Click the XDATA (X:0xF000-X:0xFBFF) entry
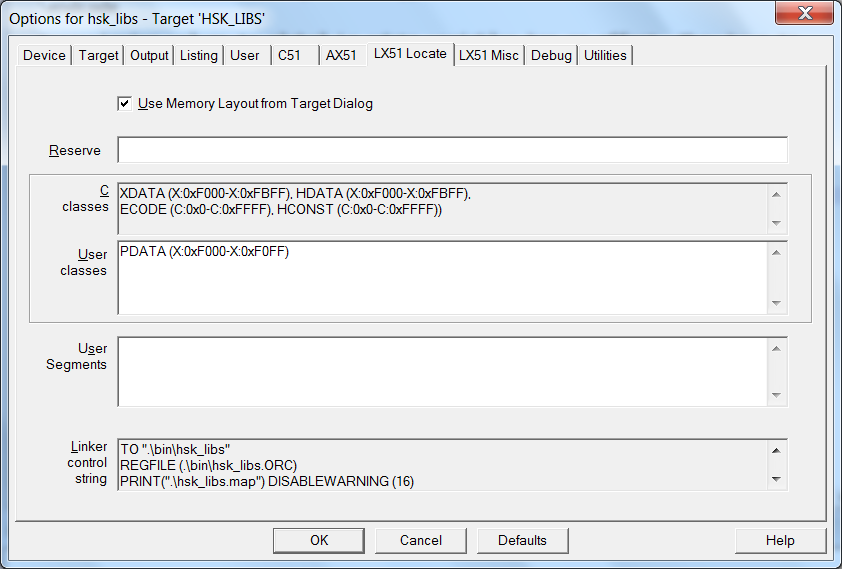This screenshot has width=842, height=569. click(x=206, y=193)
